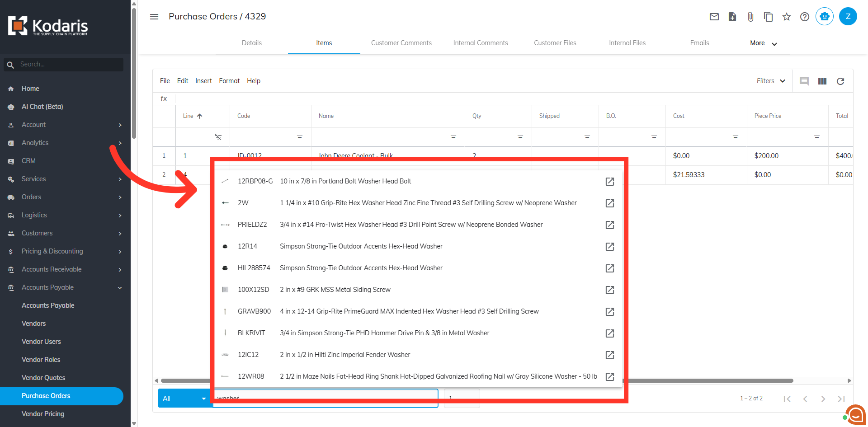Open the grid comments icon

point(804,81)
